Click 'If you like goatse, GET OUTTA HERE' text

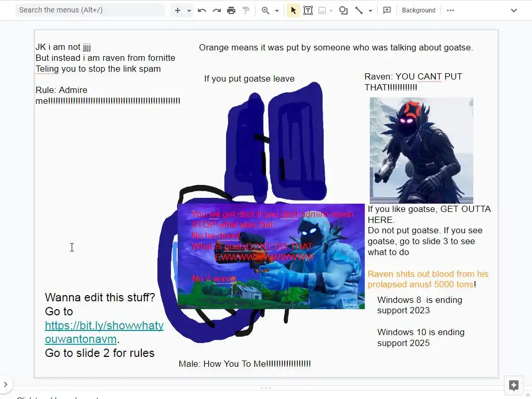click(429, 215)
